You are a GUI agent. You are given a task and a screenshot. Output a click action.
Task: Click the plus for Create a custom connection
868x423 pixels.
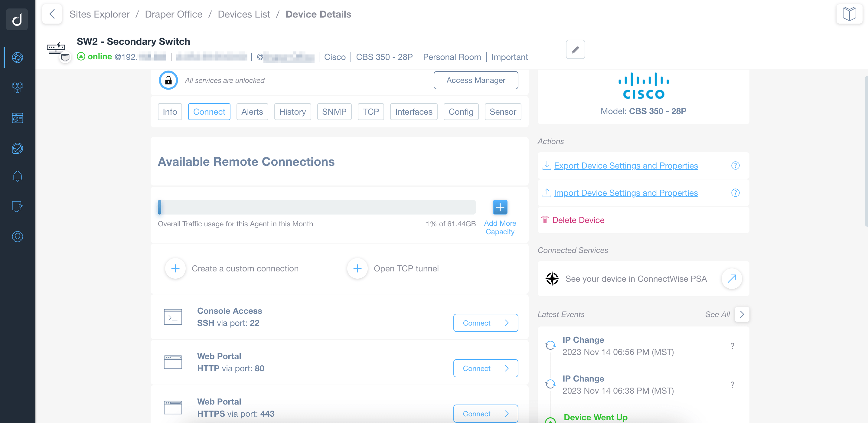click(175, 269)
